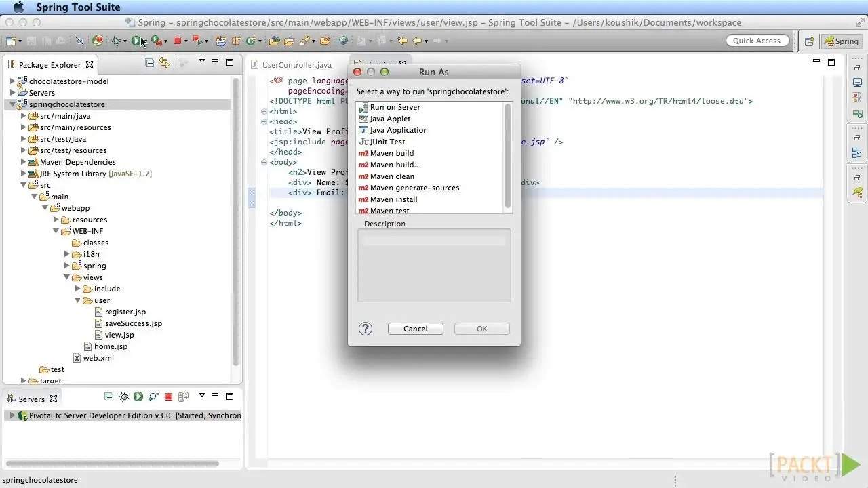
Task: Click Cancel in the Run As dialog
Action: pyautogui.click(x=416, y=329)
